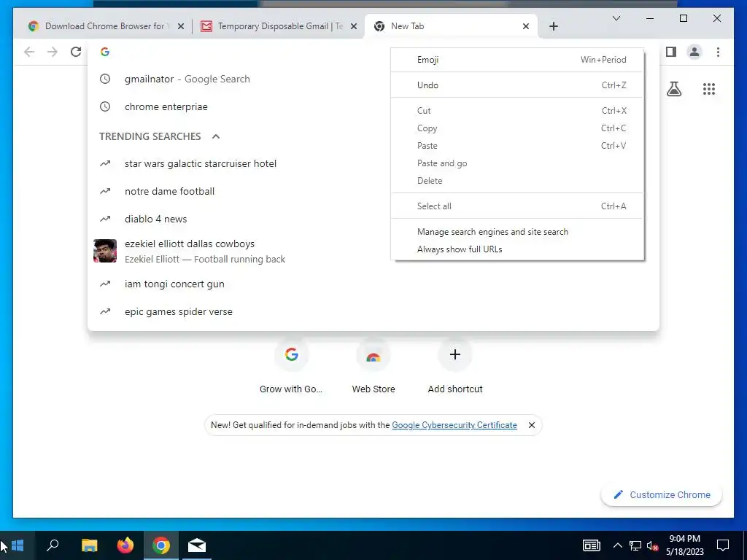Viewport: 747px width, 560px height.
Task: Select Cut in the context menu
Action: [517, 111]
